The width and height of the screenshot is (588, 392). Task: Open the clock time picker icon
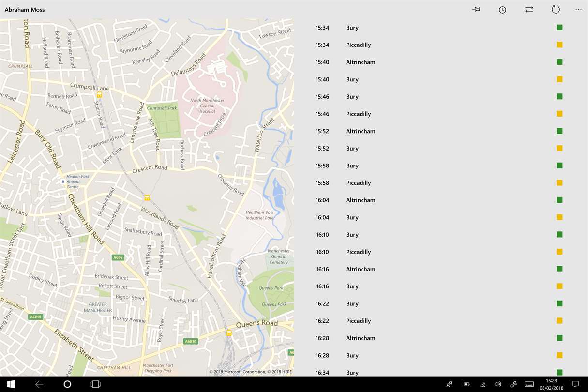coord(503,10)
